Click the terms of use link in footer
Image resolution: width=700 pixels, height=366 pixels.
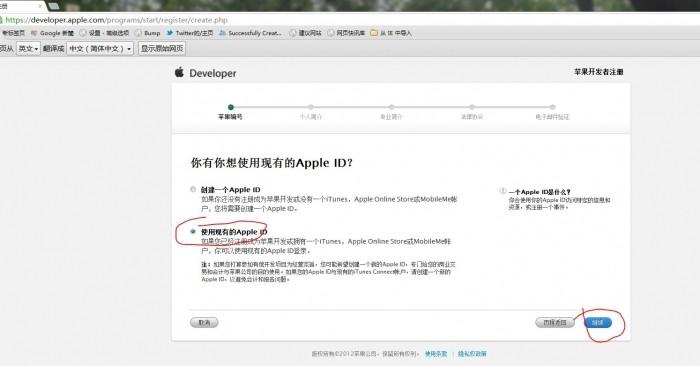pos(436,354)
